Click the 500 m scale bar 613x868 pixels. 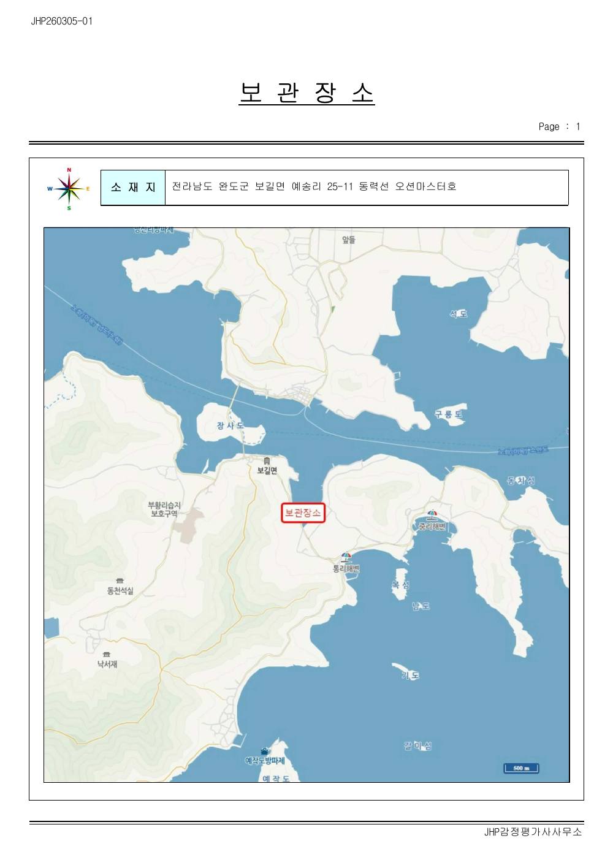(521, 768)
